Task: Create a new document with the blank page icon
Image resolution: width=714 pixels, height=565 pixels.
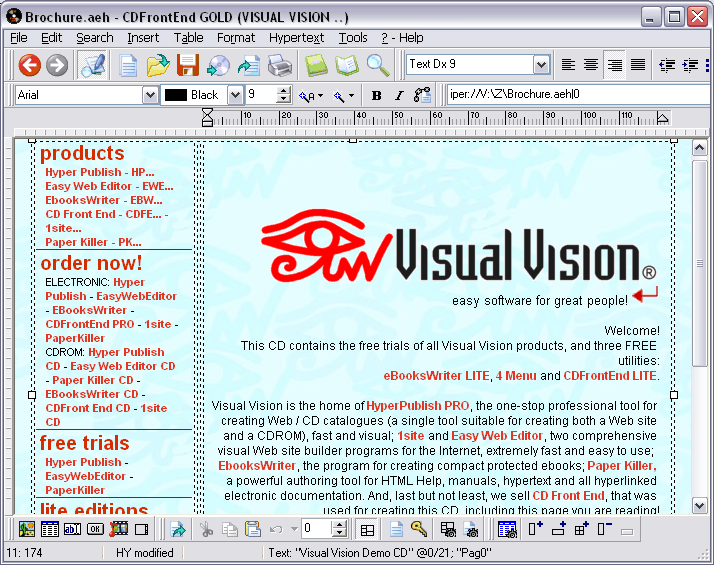Action: click(x=128, y=65)
